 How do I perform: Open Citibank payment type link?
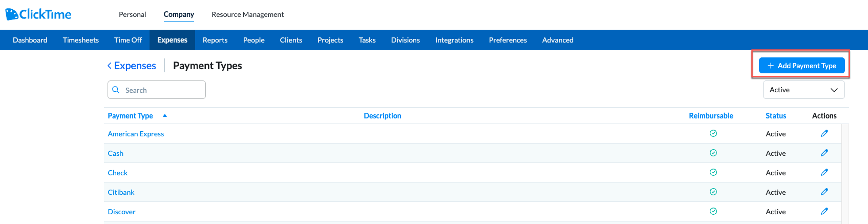pos(121,192)
